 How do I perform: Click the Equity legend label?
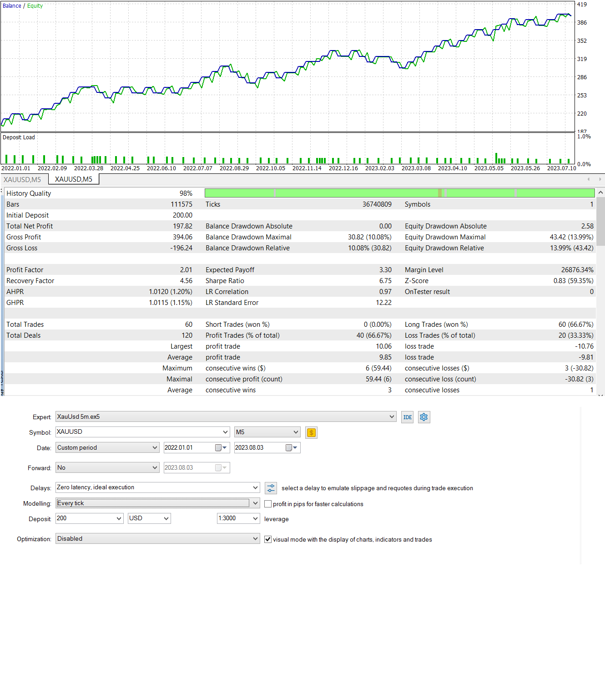(x=35, y=6)
